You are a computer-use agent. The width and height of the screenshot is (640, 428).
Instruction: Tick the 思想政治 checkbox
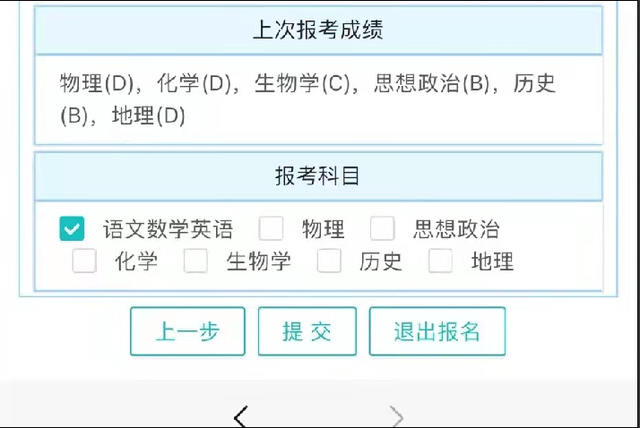[383, 229]
